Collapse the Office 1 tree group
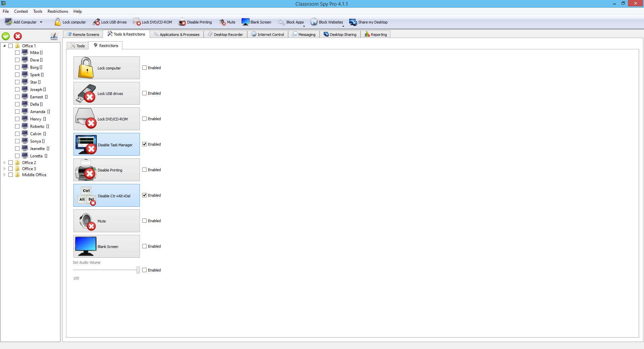The image size is (644, 349). coord(4,46)
